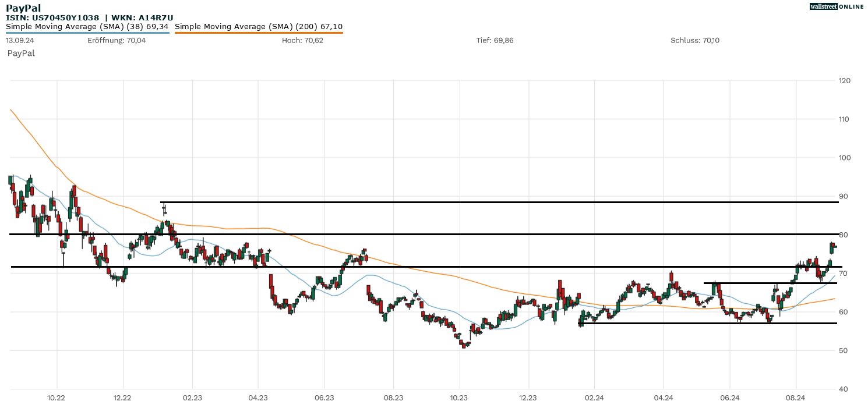This screenshot has height=401, width=868.
Task: Click the price scale value 120
Action: pos(844,80)
